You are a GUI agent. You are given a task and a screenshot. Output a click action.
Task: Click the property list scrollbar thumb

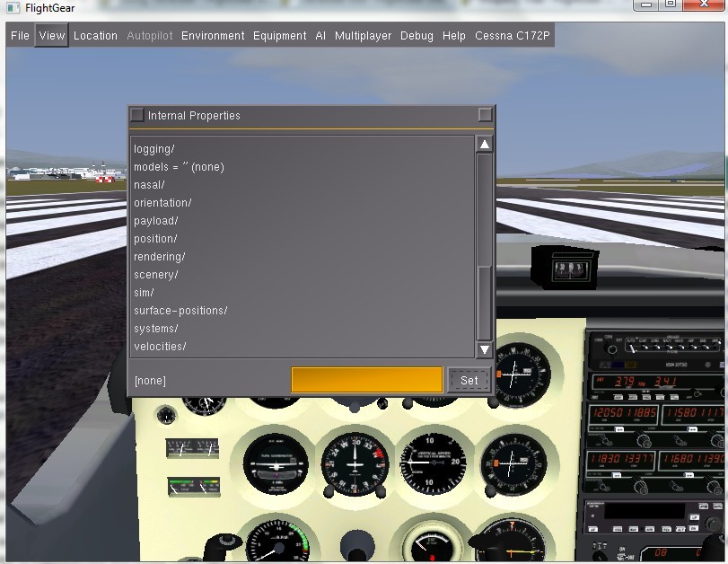tap(484, 303)
